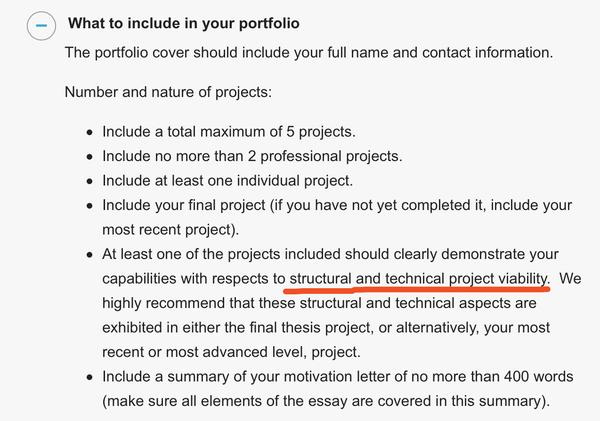Viewport: 600px width, 421px height.
Task: Click the bullet dot before 'Include a summary'
Action: (91, 378)
